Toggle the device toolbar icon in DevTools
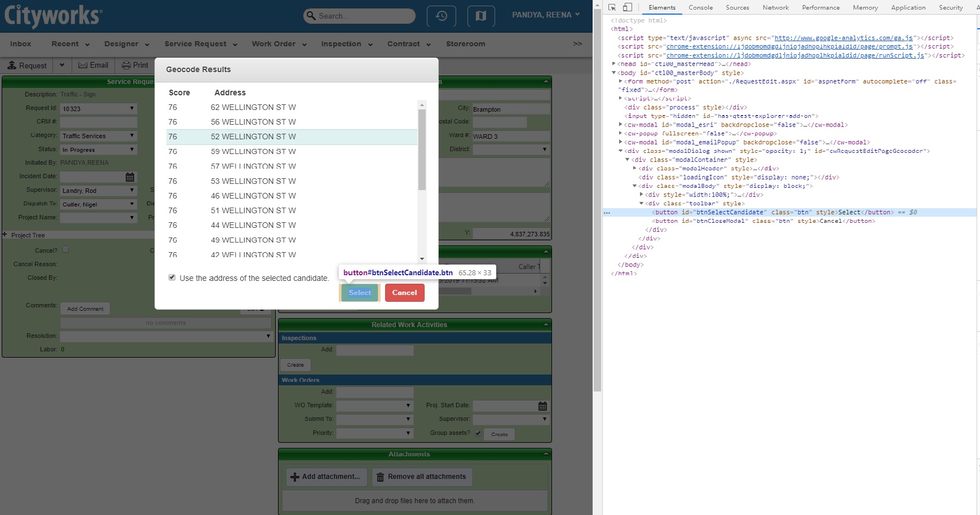 (x=627, y=7)
